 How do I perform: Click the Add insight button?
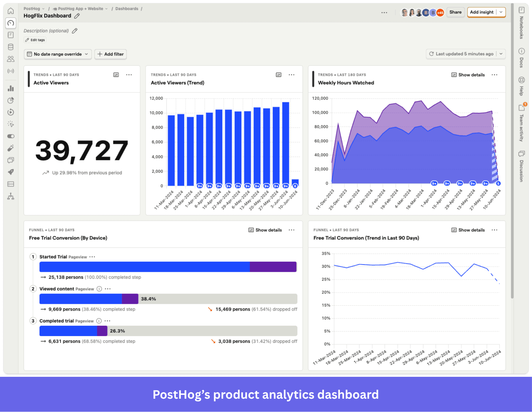coord(482,12)
